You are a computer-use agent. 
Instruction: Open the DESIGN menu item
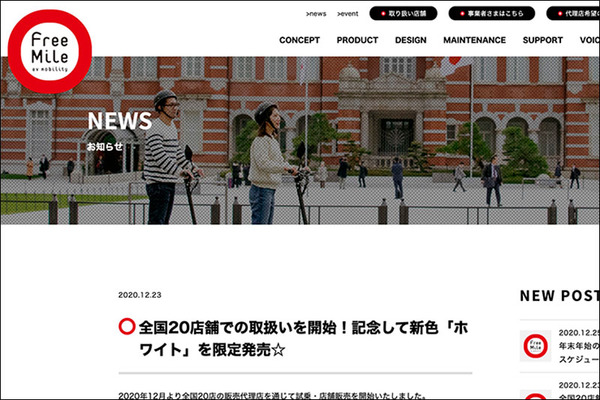411,40
